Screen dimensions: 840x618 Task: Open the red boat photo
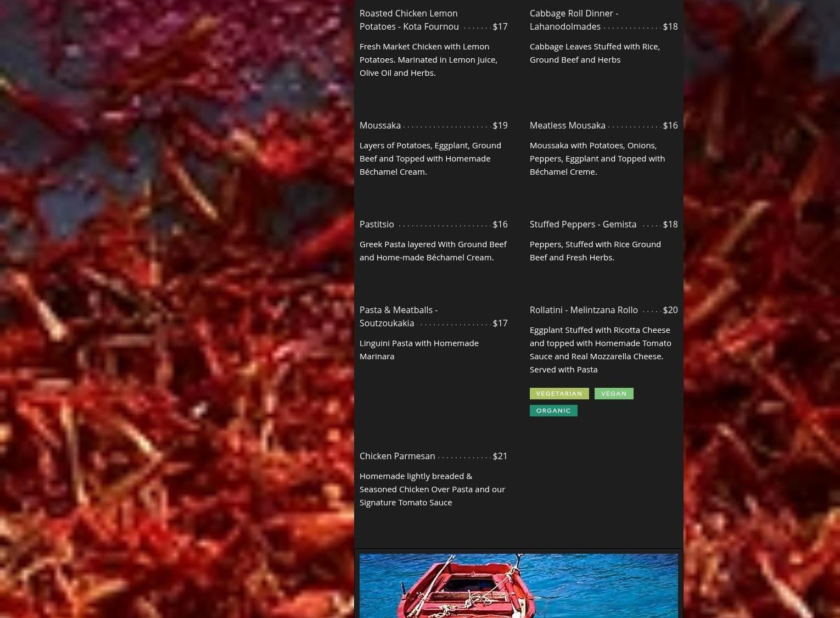click(x=518, y=586)
